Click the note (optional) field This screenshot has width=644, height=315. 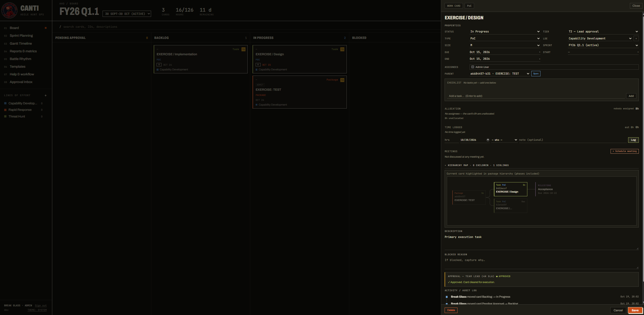[x=572, y=140]
